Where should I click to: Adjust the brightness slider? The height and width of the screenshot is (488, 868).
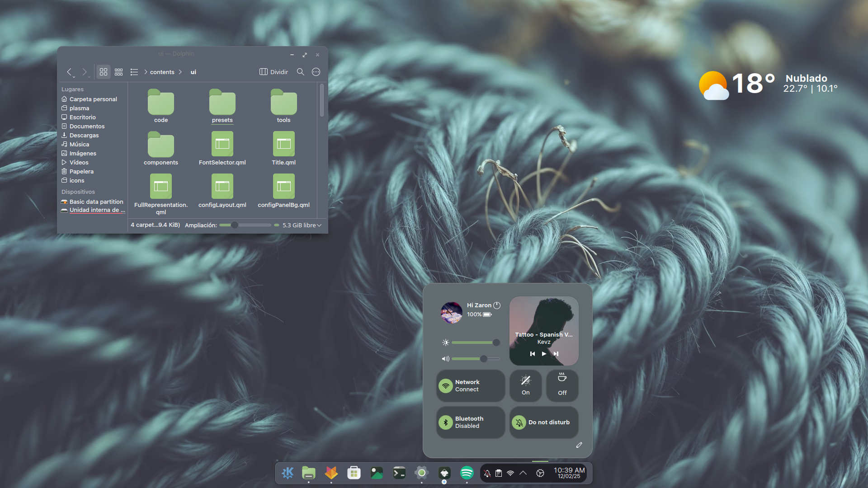pyautogui.click(x=475, y=343)
